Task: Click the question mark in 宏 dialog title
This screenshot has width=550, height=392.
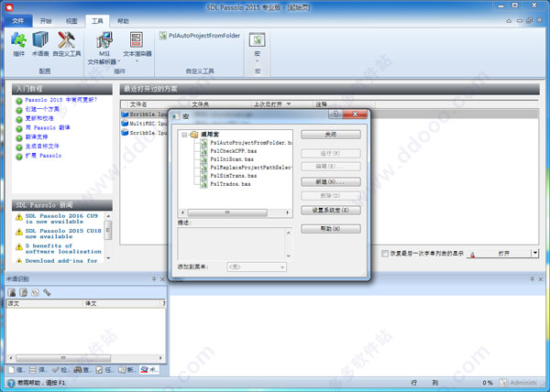Action: click(335, 114)
